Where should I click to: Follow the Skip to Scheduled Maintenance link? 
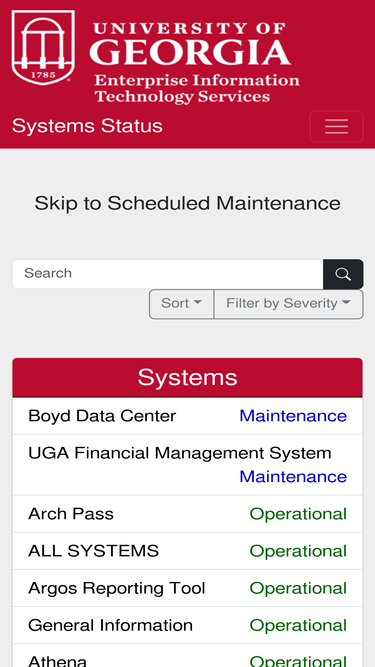[x=188, y=203]
